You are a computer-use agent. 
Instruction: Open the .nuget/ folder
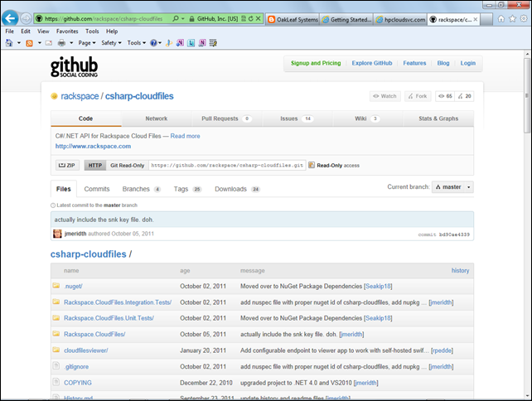(73, 287)
